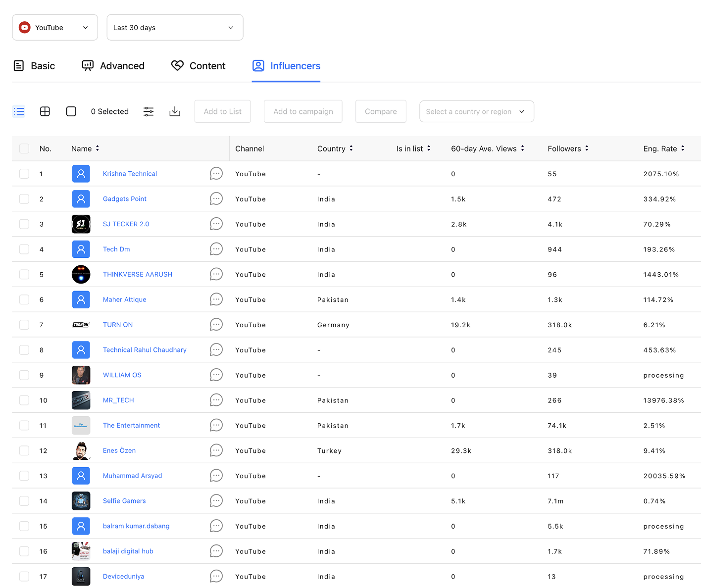Click Selfie Gamers avatar thumbnail
Screen dimensions: 701x588
pyautogui.click(x=81, y=500)
